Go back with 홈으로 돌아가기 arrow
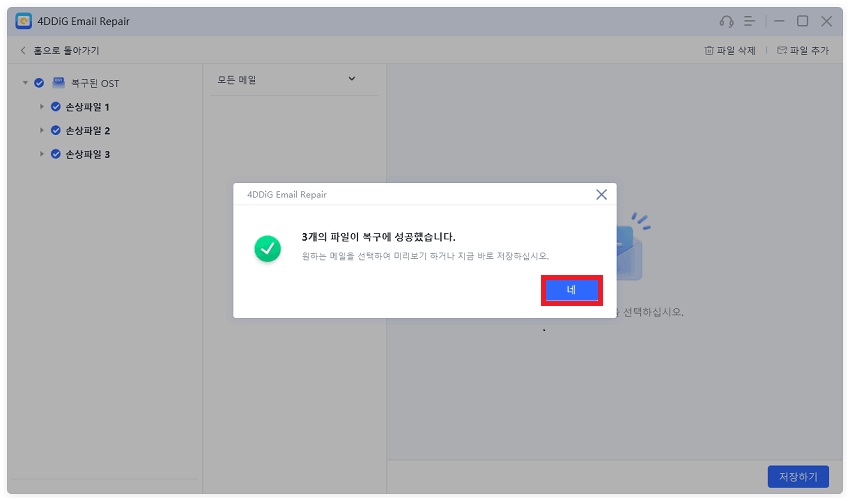This screenshot has height=501, width=850. (23, 50)
